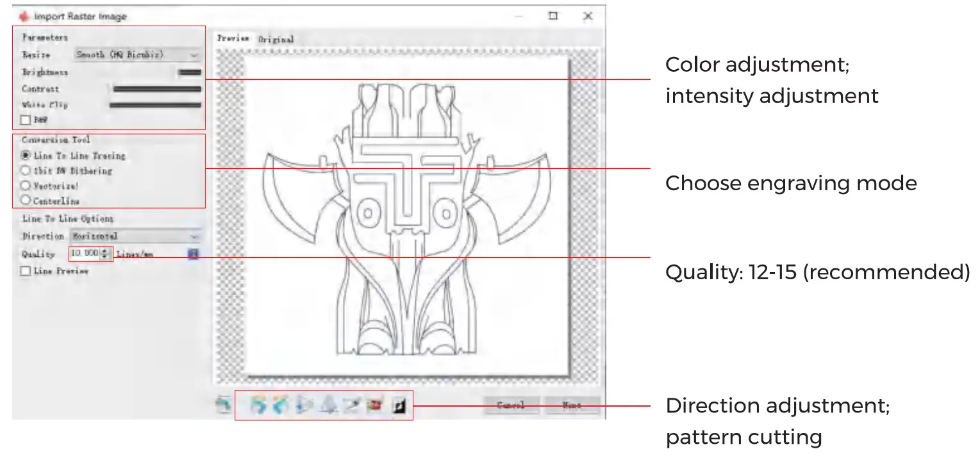Click the toolbar icon left of the rotate tools

click(x=222, y=405)
